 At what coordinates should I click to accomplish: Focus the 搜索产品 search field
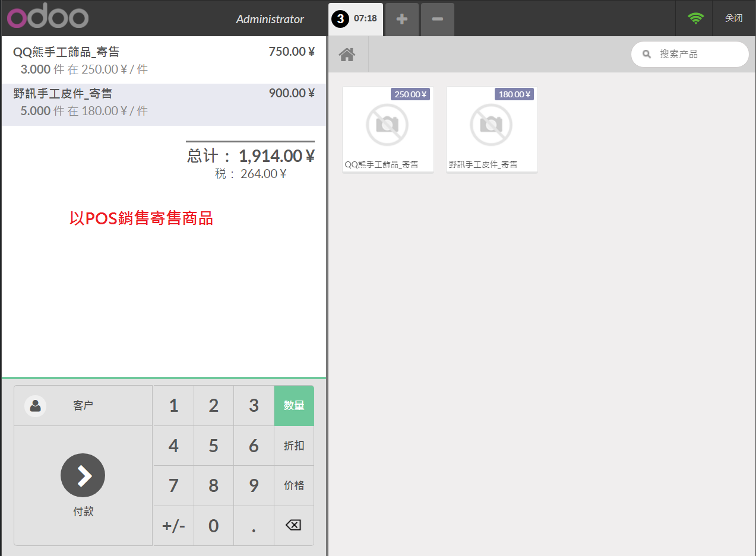(x=689, y=54)
